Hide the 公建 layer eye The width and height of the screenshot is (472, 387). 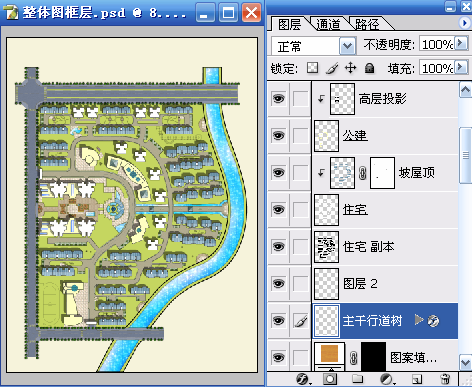pos(279,136)
